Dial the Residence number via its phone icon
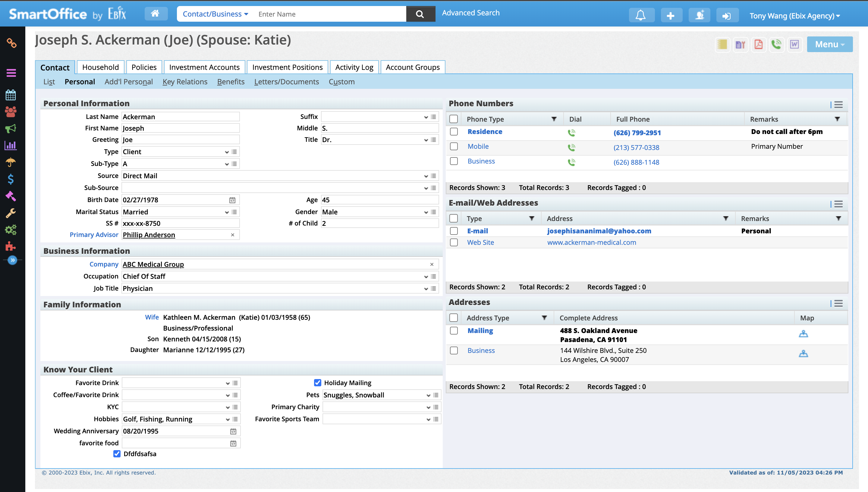The width and height of the screenshot is (868, 492). (x=572, y=132)
